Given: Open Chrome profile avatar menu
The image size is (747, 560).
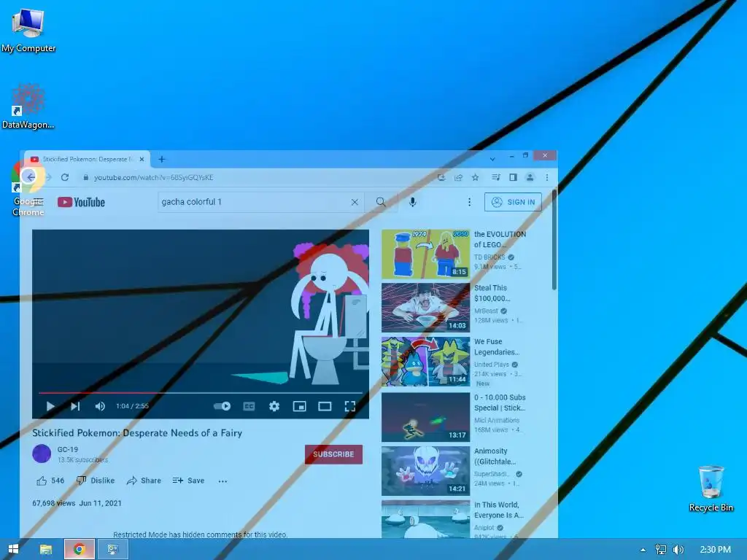Looking at the screenshot, I should pyautogui.click(x=530, y=177).
